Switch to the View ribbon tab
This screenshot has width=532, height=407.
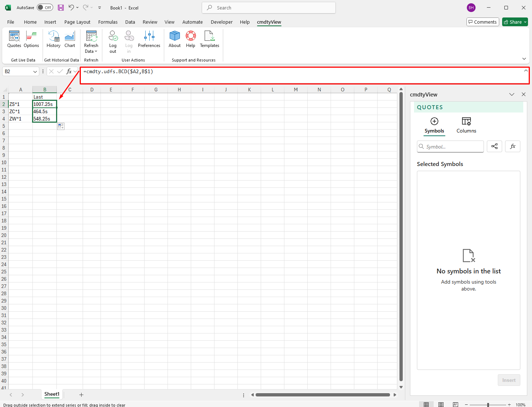[169, 22]
